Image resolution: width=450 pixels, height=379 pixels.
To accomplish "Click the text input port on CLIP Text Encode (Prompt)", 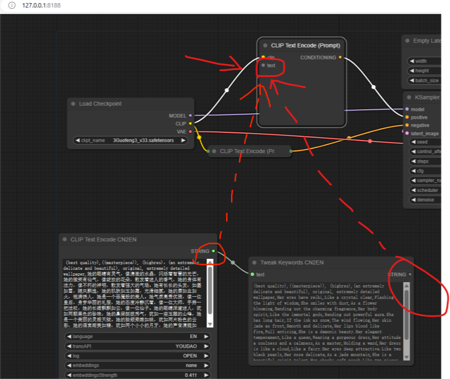I will coord(263,65).
